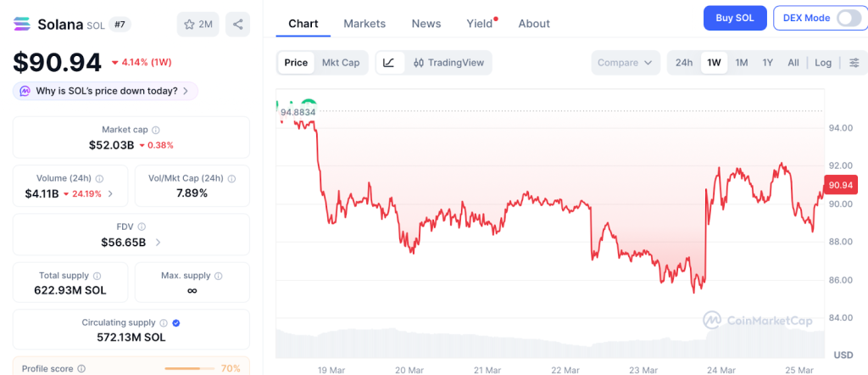Toggle DEX Mode switch
868x375 pixels.
pyautogui.click(x=848, y=18)
